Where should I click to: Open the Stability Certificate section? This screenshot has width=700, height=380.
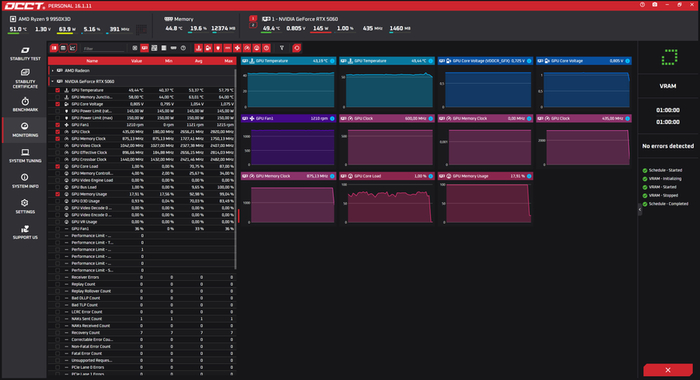click(25, 78)
